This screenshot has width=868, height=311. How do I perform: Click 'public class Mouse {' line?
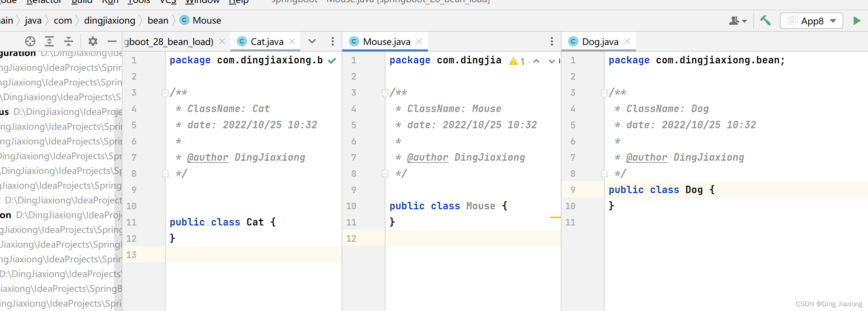448,206
